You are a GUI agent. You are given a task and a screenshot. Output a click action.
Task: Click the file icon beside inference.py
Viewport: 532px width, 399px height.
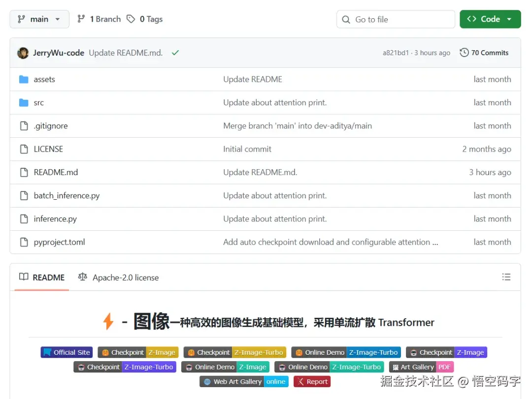pyautogui.click(x=24, y=219)
